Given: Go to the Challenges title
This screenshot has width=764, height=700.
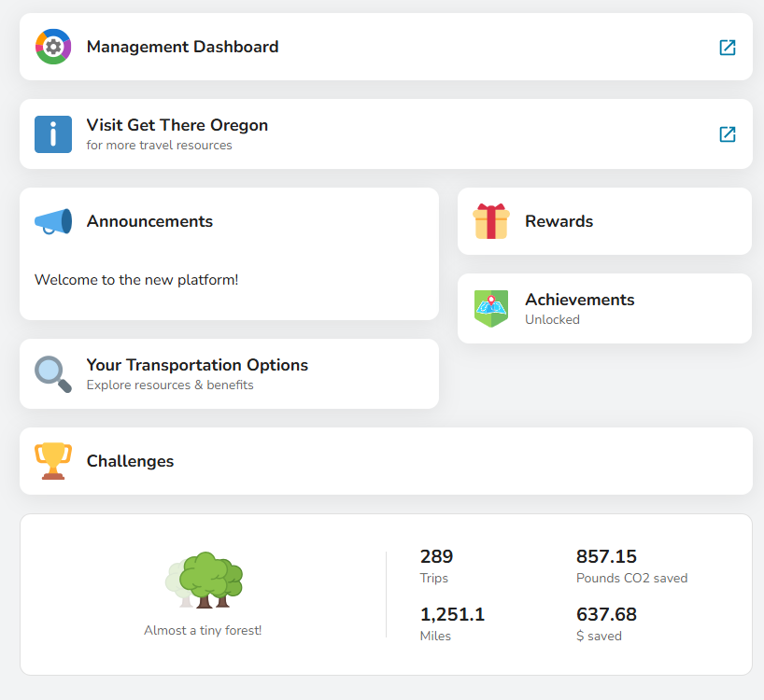Looking at the screenshot, I should (130, 461).
